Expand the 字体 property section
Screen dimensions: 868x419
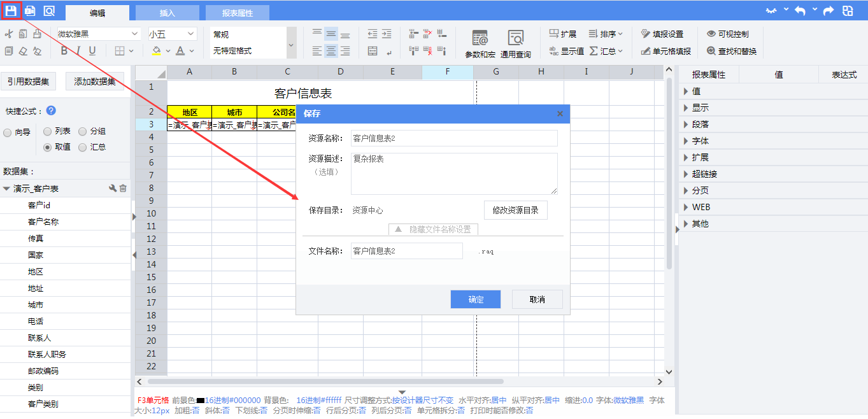pyautogui.click(x=700, y=141)
